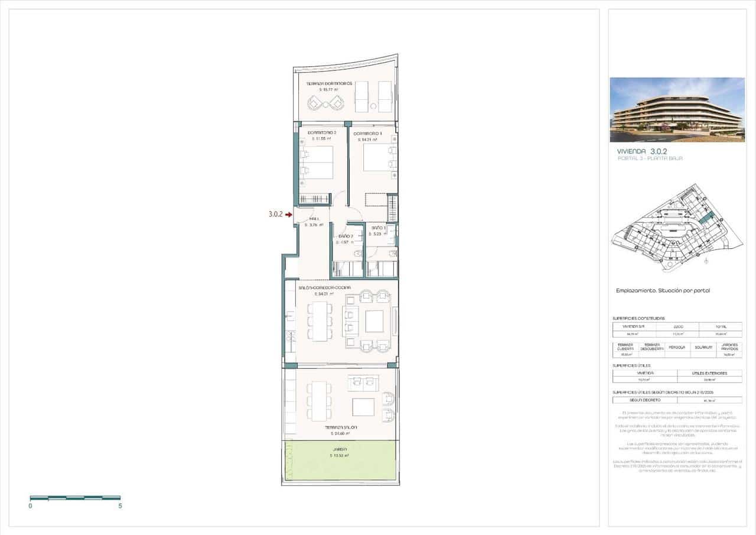Click the toilet symbol in Baño 1
756x535 pixels.
coord(392,254)
